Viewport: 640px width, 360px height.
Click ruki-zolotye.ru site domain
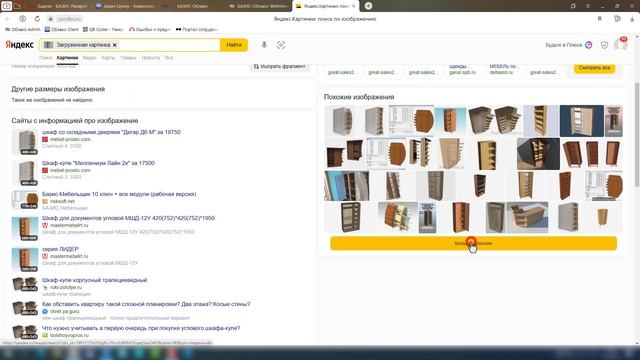click(66, 287)
